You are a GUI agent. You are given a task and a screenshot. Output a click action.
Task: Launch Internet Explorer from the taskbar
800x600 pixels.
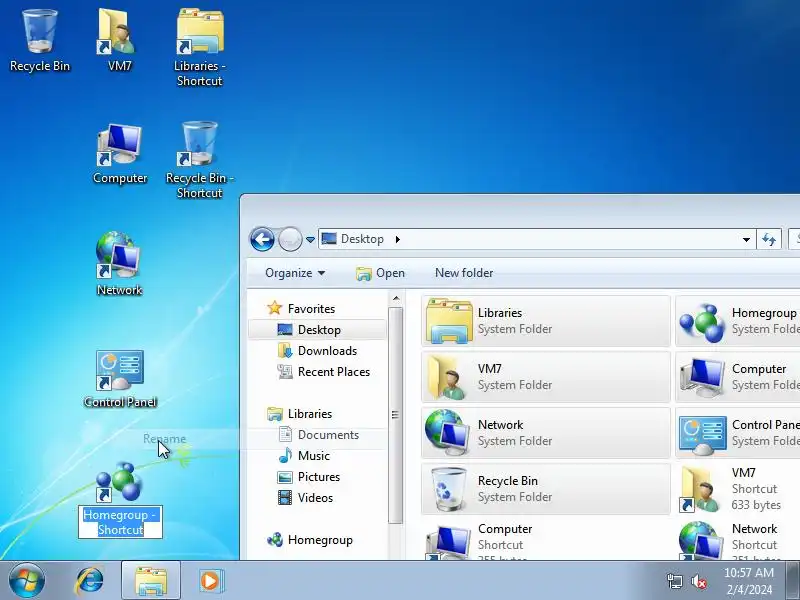[89, 581]
